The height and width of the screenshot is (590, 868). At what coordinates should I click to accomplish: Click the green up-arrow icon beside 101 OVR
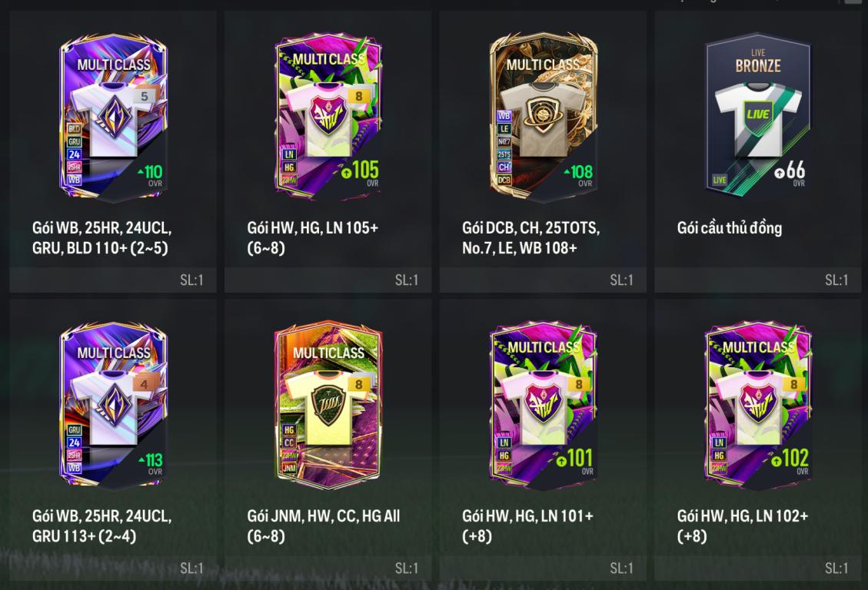tap(561, 461)
